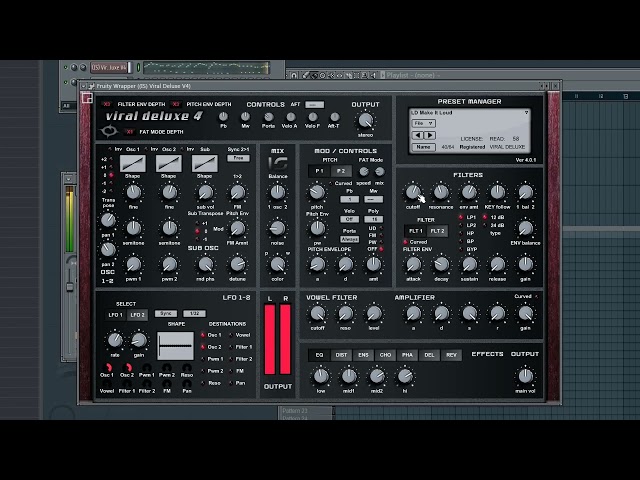640x480 pixels.
Task: Select the LP2 filter type LED
Action: 461,225
